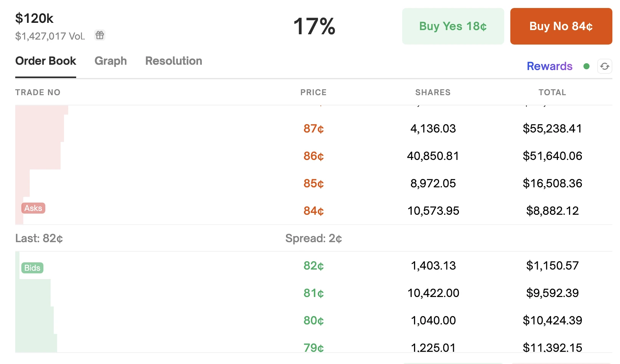The width and height of the screenshot is (620, 364).
Task: Select the 85¢ ask price
Action: pyautogui.click(x=313, y=184)
